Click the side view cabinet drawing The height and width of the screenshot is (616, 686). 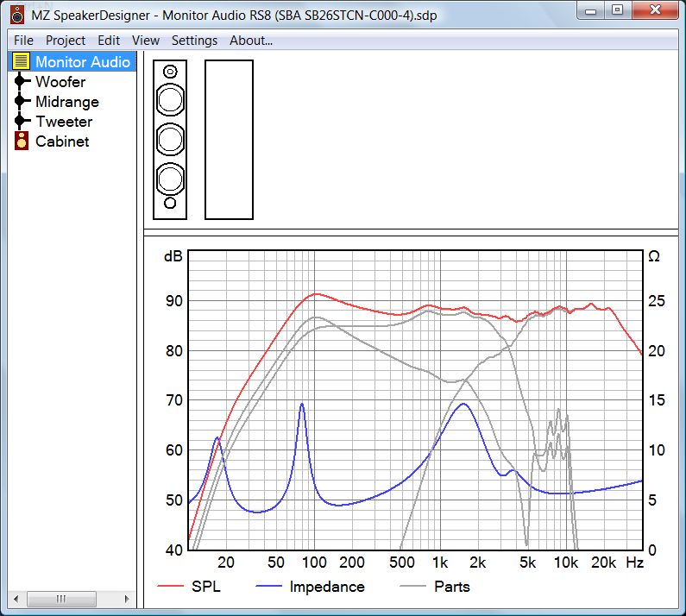point(229,140)
